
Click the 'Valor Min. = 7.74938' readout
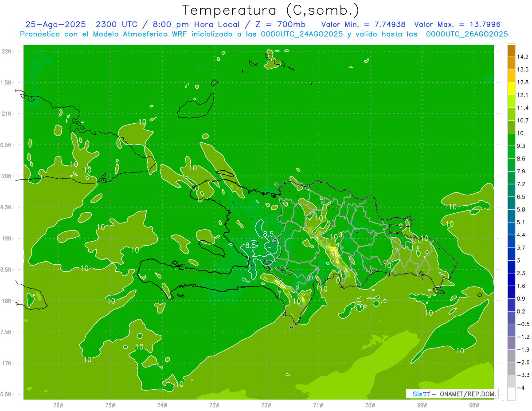(363, 25)
